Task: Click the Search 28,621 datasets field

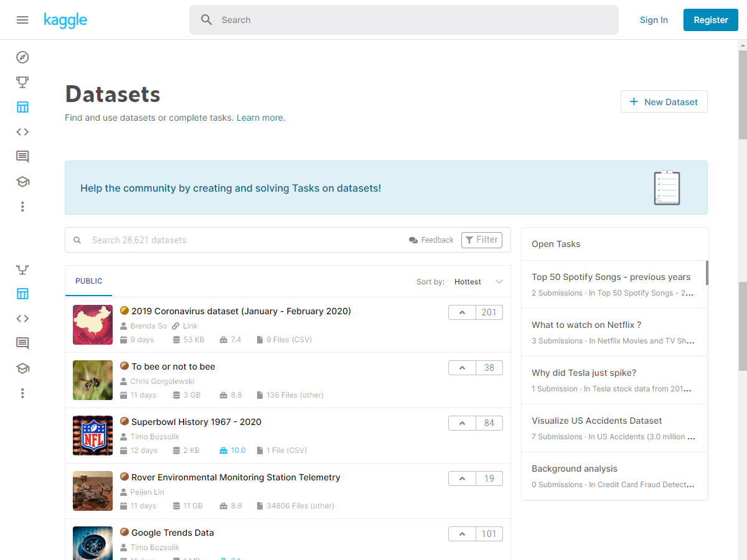Action: click(x=243, y=240)
